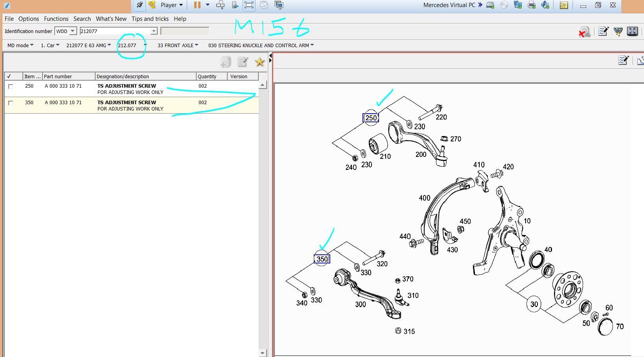644x357 pixels.
Task: Open the shopping cart icon
Action: [618, 31]
